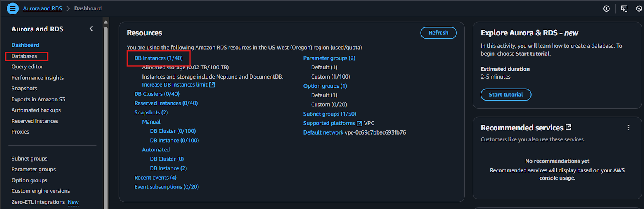
Task: Click the DB Clusters (0/40) link
Action: (157, 94)
